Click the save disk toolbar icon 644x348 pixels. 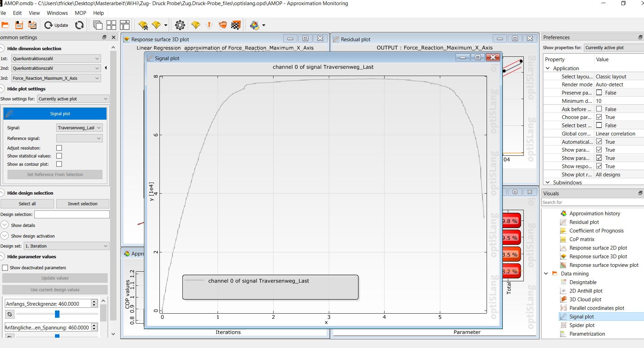(x=19, y=25)
